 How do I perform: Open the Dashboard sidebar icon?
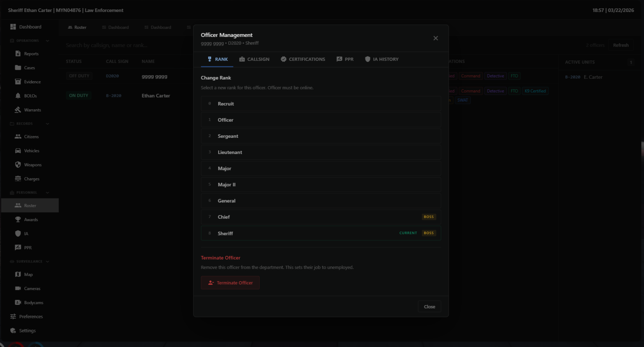13,27
